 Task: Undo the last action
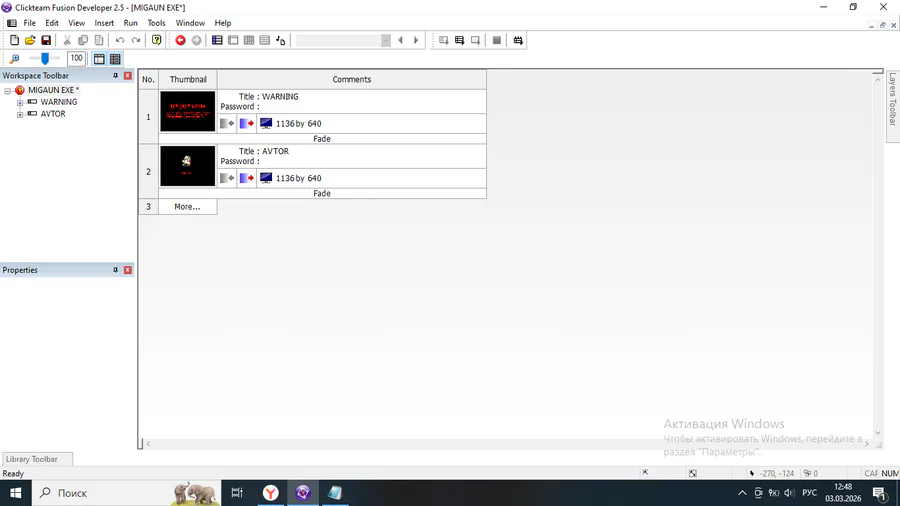click(120, 40)
